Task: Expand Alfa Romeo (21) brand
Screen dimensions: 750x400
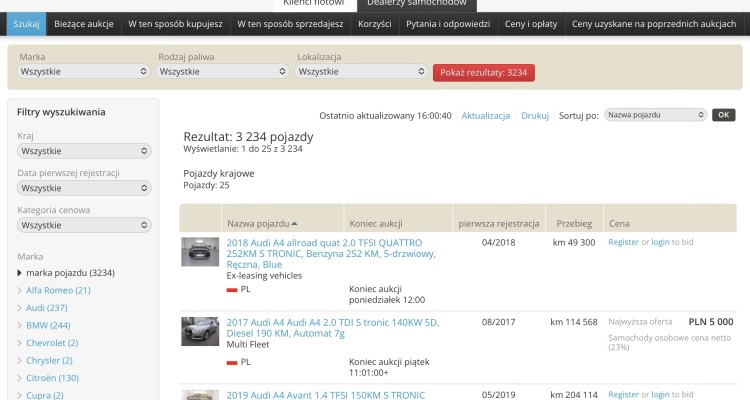Action: tap(20, 290)
